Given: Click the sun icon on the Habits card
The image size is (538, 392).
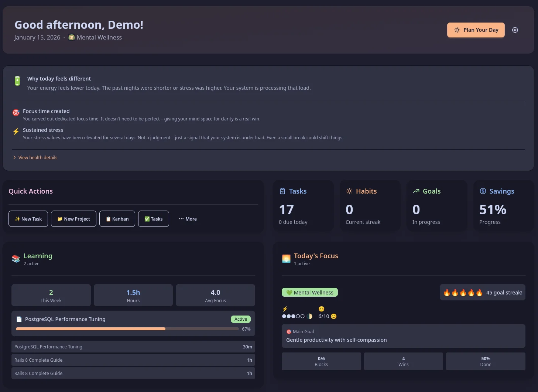Looking at the screenshot, I should point(349,191).
